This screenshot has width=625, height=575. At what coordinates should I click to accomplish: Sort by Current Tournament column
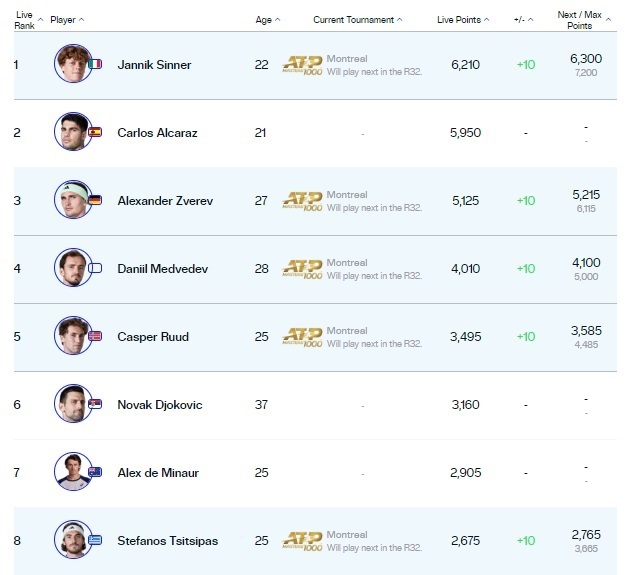click(x=358, y=19)
